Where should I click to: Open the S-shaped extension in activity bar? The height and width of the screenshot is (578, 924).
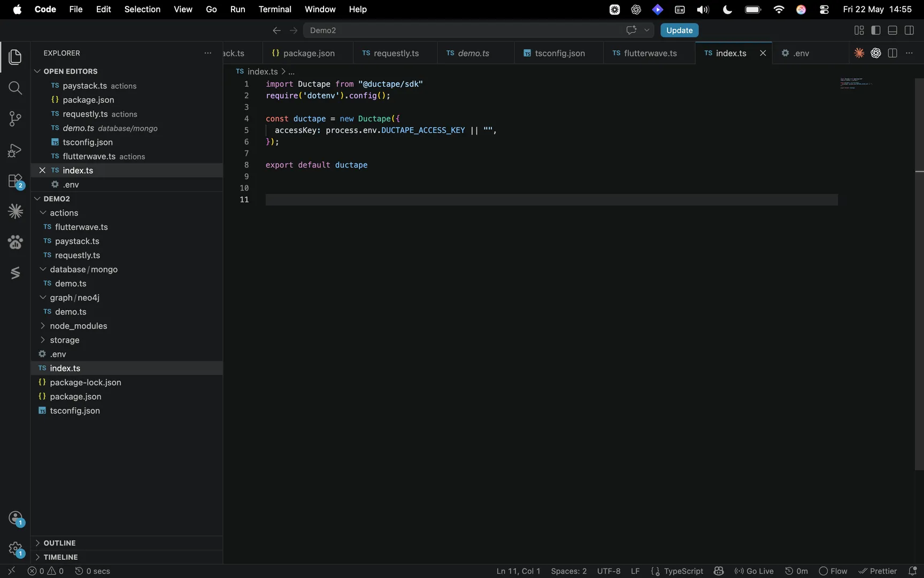15,273
